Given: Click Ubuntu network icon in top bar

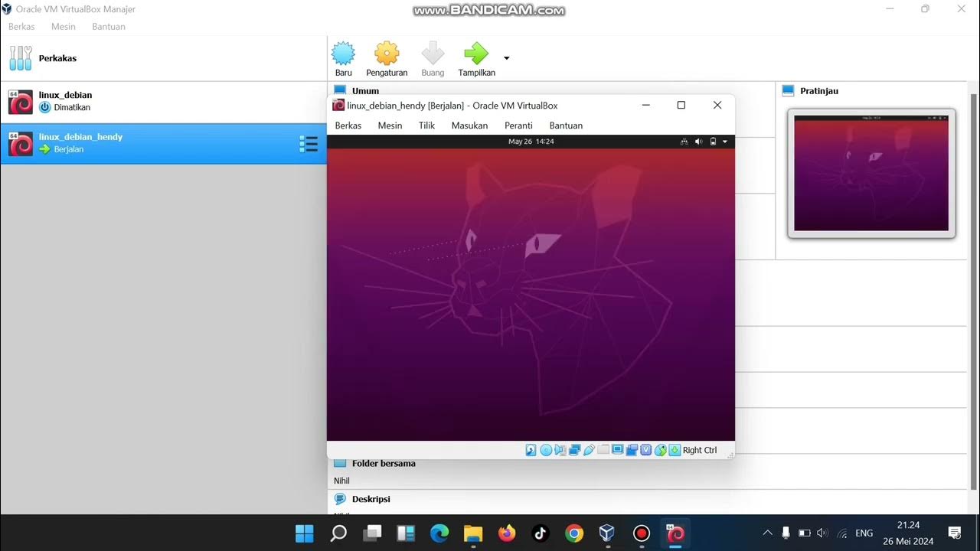Looking at the screenshot, I should (x=684, y=142).
